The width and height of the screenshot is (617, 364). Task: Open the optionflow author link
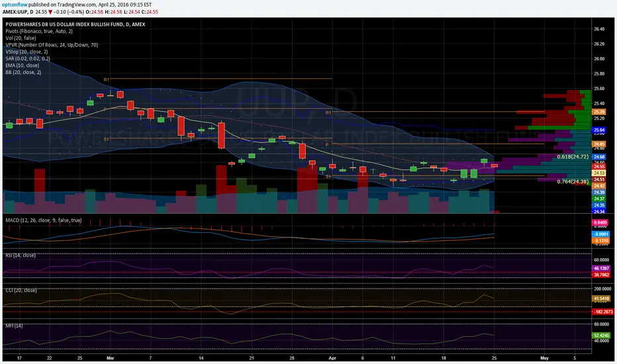pyautogui.click(x=15, y=5)
